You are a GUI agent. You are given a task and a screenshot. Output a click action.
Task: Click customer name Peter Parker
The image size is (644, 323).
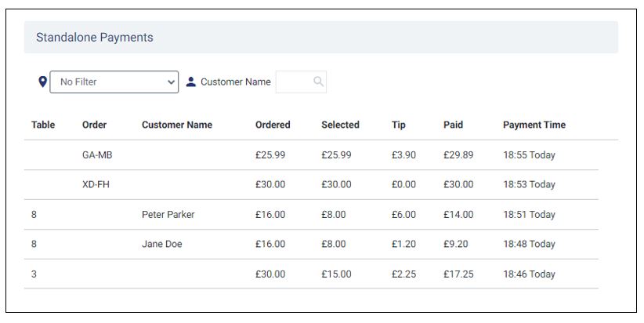click(168, 215)
